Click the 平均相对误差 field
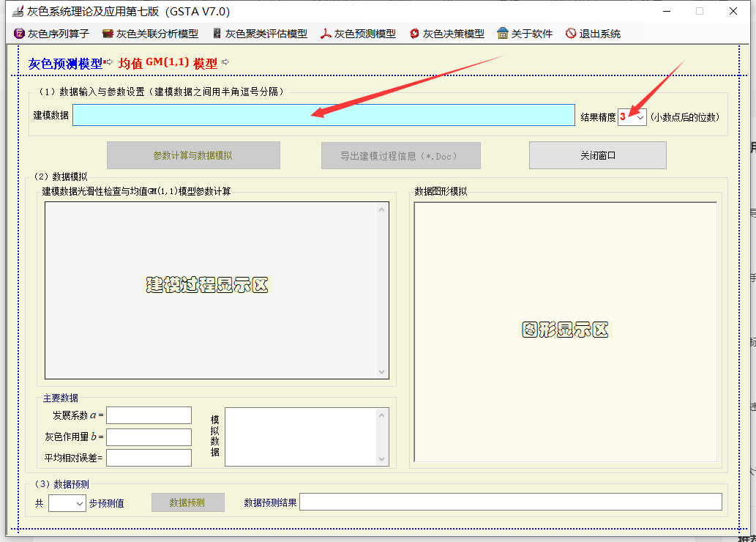Screen dimensions: 756x542 149,458
